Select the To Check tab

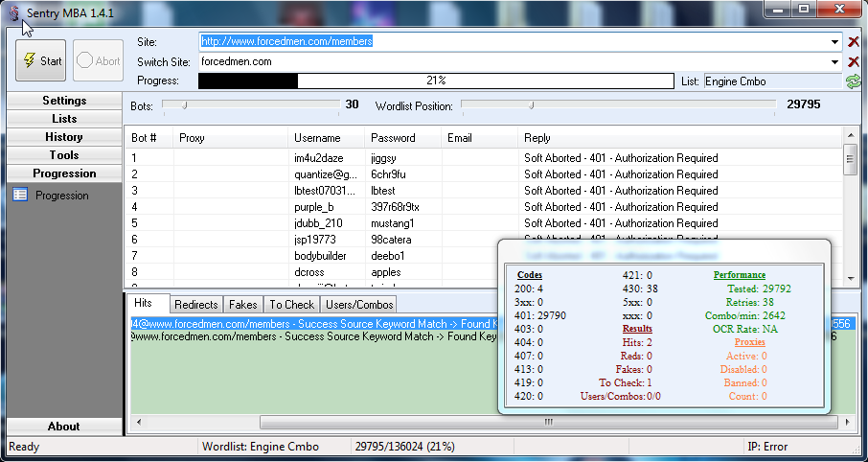(x=291, y=305)
